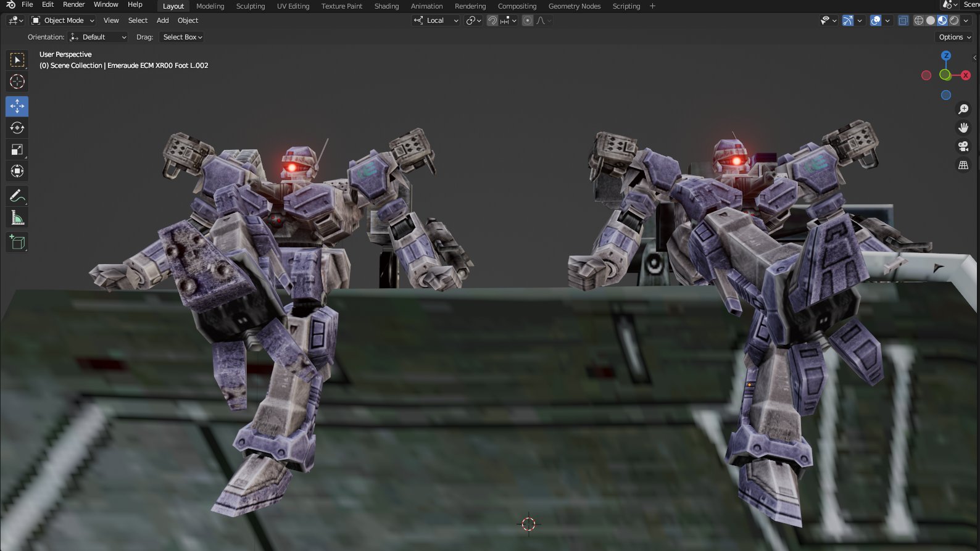980x551 pixels.
Task: Open the Render menu
Action: click(x=73, y=4)
